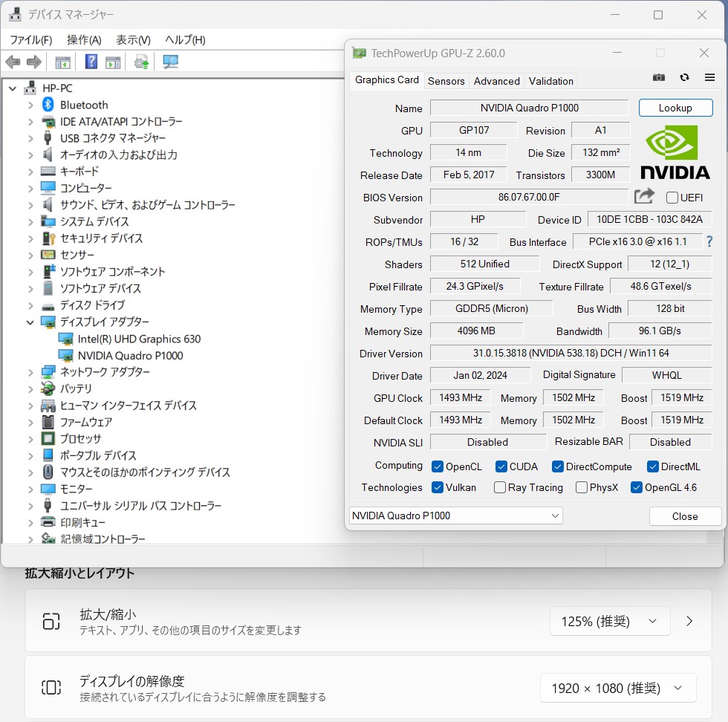Viewport: 728px width, 722px height.
Task: Click the GPU-Z screenshot camera icon
Action: pos(658,77)
